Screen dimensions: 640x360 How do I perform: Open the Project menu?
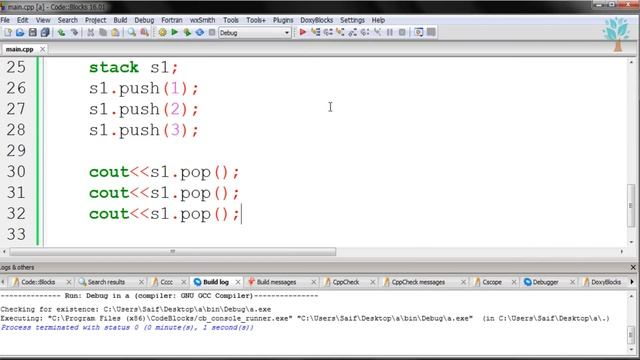tap(96, 20)
